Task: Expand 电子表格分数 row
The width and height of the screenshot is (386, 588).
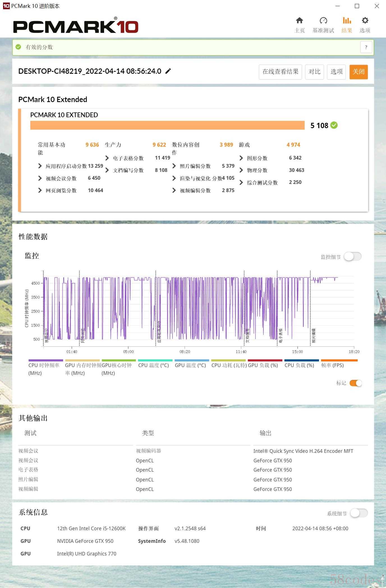Action: 107,158
